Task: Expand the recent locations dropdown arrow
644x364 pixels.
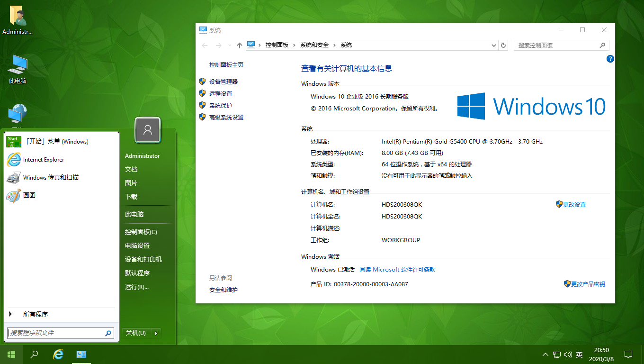Action: 230,45
